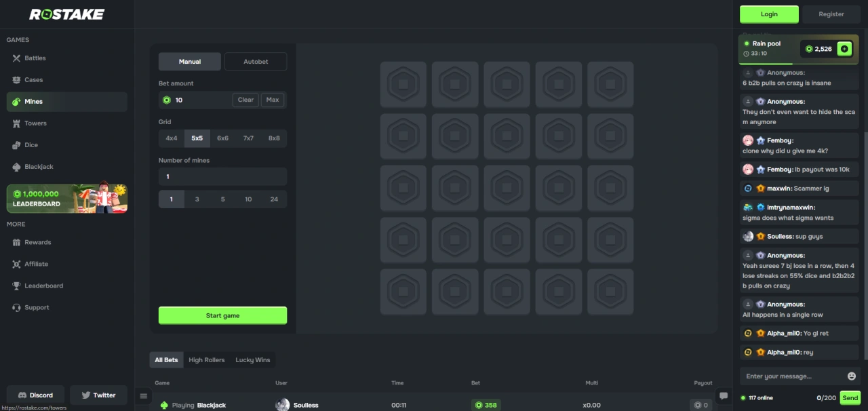Choose 3 mines preset
The height and width of the screenshot is (411, 868).
[x=197, y=199]
